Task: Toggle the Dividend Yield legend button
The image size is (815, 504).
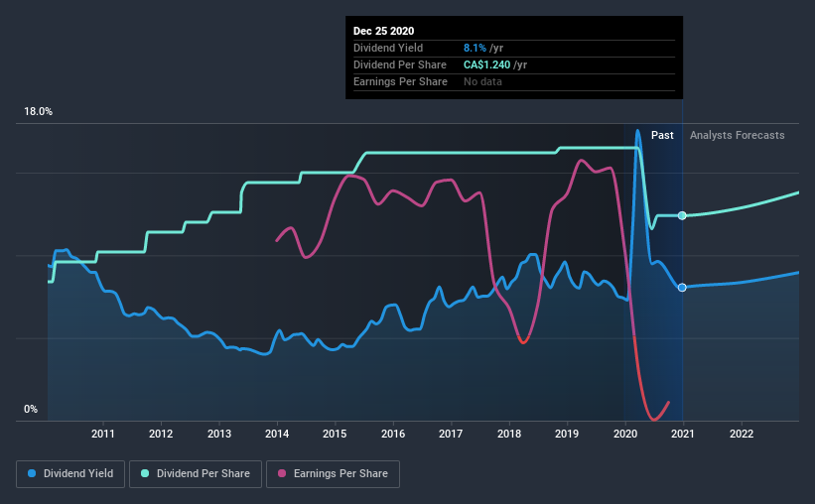Action: tap(70, 474)
